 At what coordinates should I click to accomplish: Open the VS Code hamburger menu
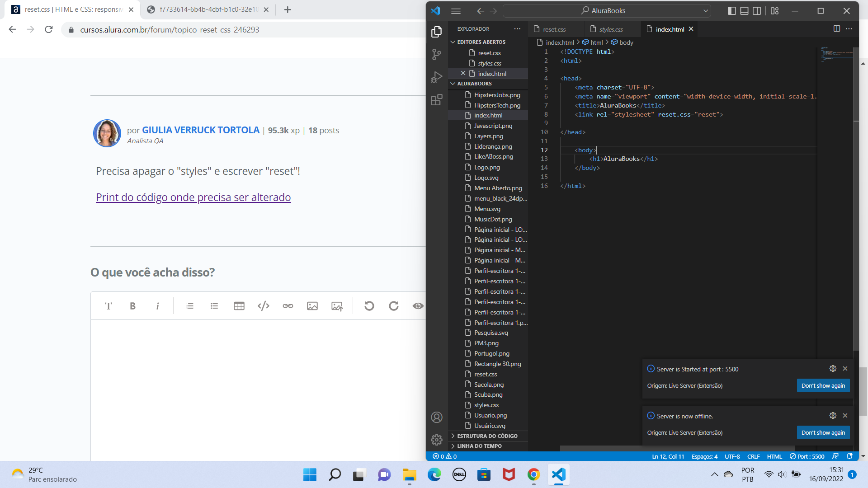(456, 11)
